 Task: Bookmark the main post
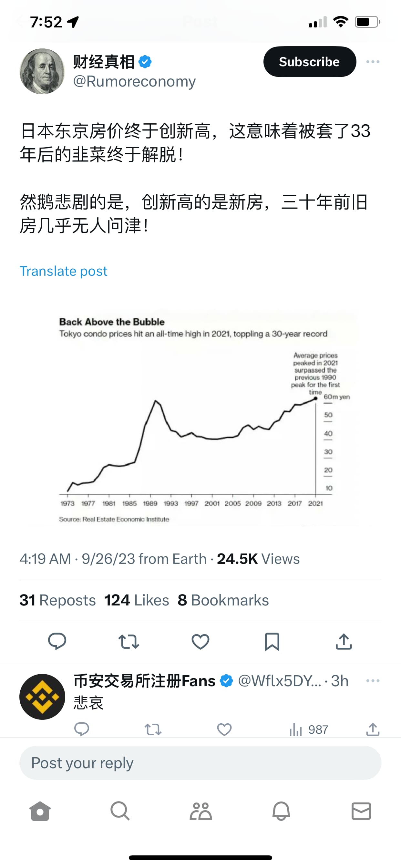[x=272, y=641]
